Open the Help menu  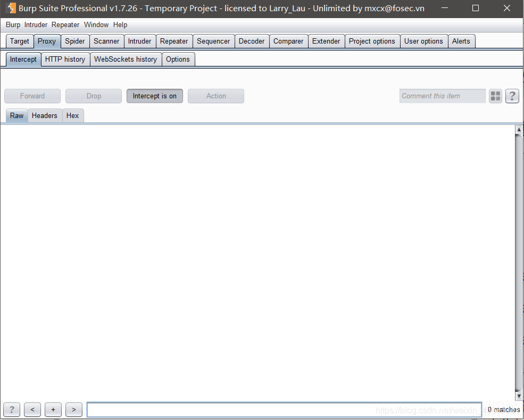click(x=120, y=24)
